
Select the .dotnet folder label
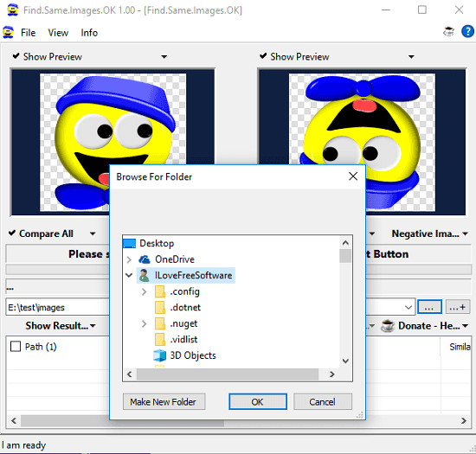(x=185, y=308)
